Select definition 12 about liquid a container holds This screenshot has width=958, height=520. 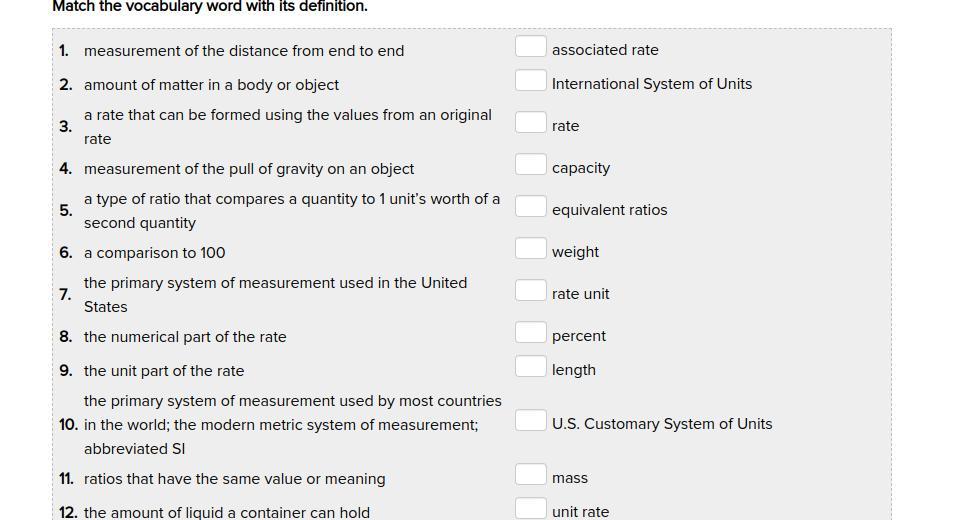(227, 512)
